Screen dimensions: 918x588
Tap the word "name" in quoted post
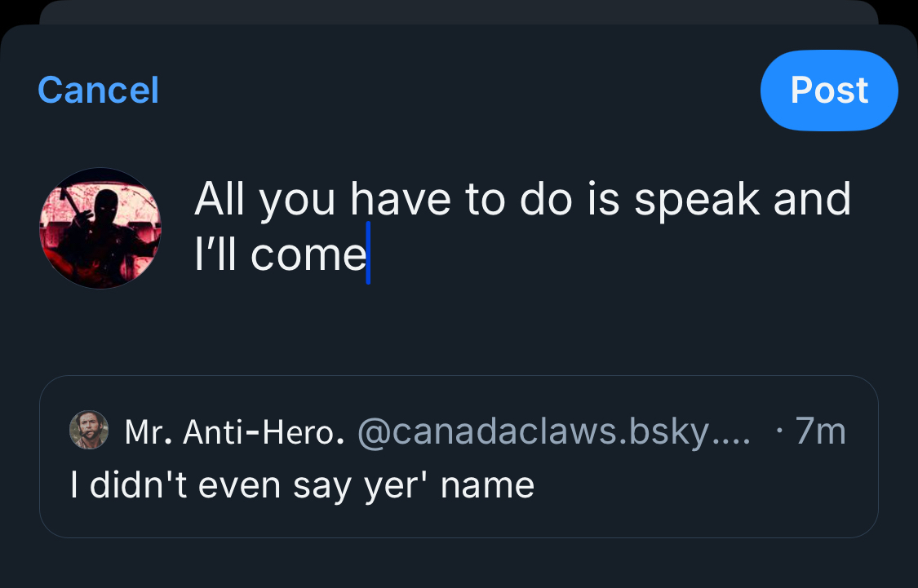(x=487, y=486)
